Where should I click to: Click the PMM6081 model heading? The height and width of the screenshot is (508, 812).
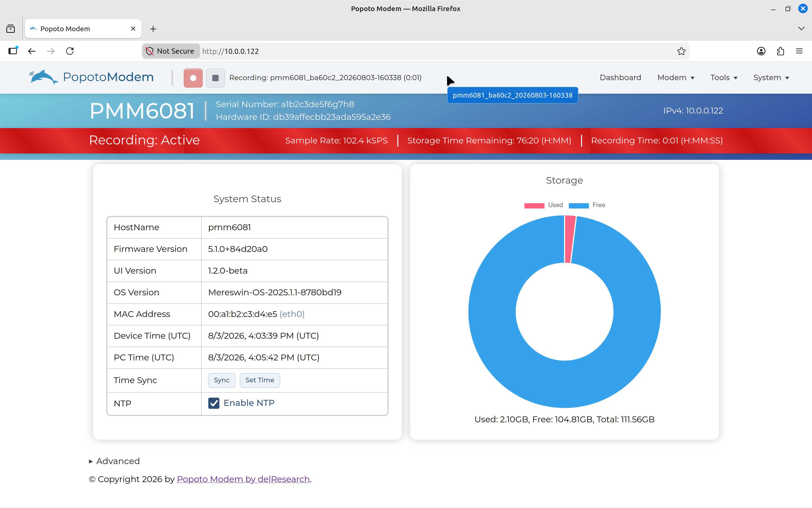(142, 111)
